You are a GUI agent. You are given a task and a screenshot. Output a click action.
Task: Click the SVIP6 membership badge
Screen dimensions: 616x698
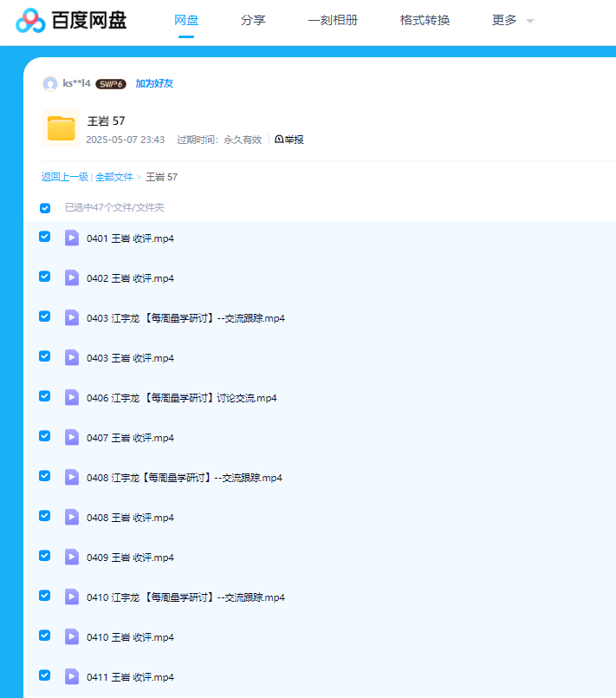[x=111, y=84]
